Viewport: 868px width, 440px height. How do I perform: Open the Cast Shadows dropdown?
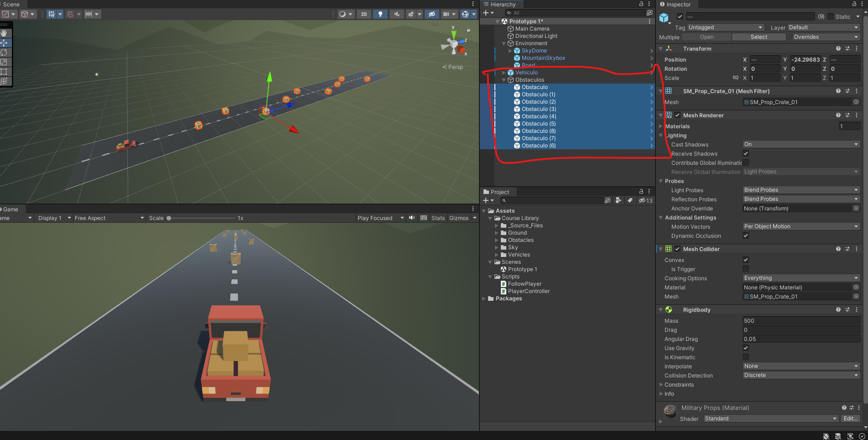(801, 144)
